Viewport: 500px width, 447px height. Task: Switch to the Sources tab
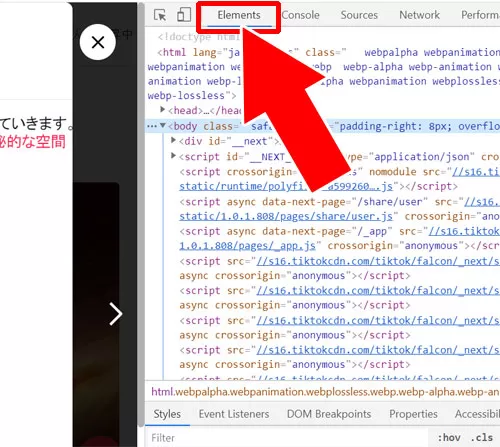click(x=359, y=15)
